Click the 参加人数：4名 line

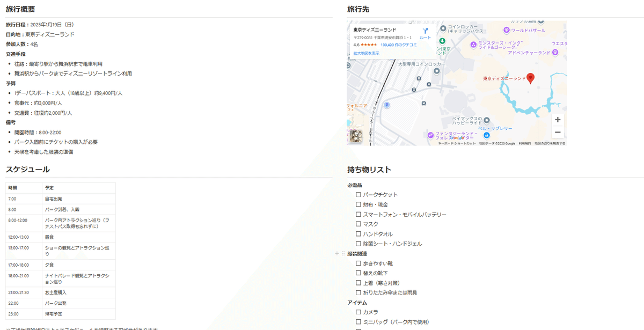click(x=21, y=44)
